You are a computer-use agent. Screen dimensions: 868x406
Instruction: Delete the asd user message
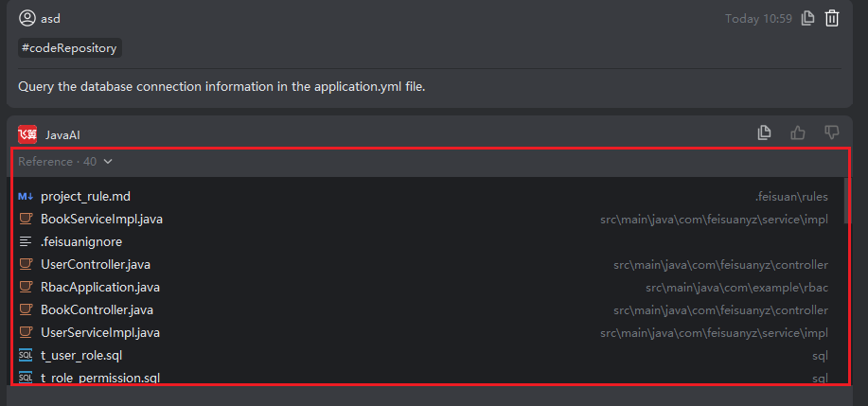832,18
